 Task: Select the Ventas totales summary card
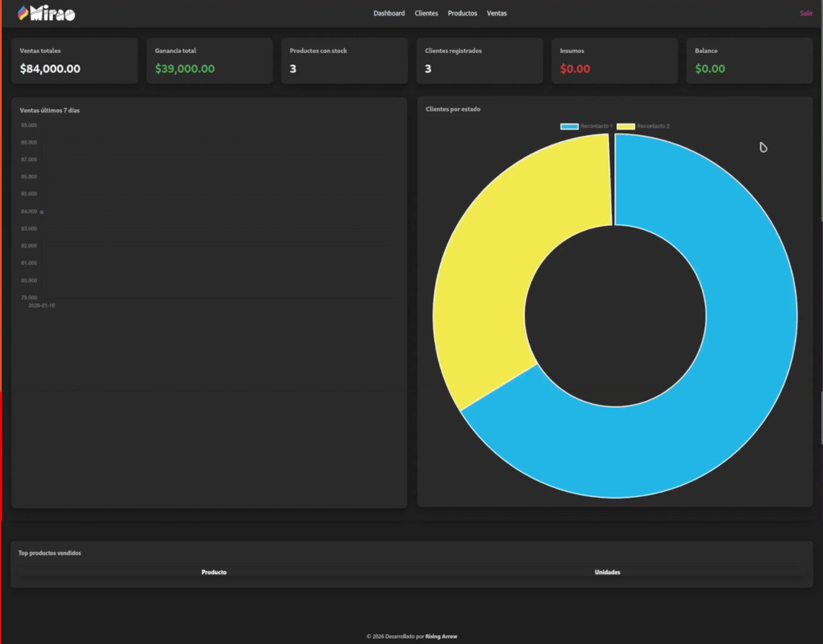[x=75, y=61]
